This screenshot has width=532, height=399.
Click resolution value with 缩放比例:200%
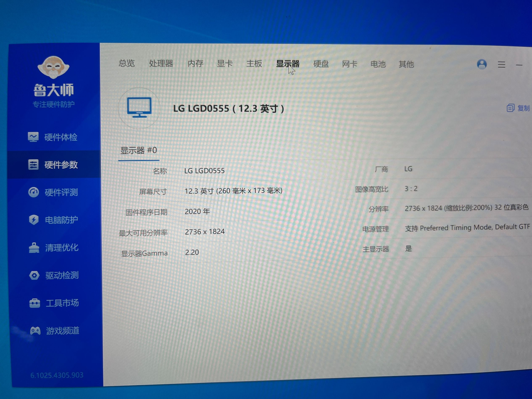click(467, 208)
